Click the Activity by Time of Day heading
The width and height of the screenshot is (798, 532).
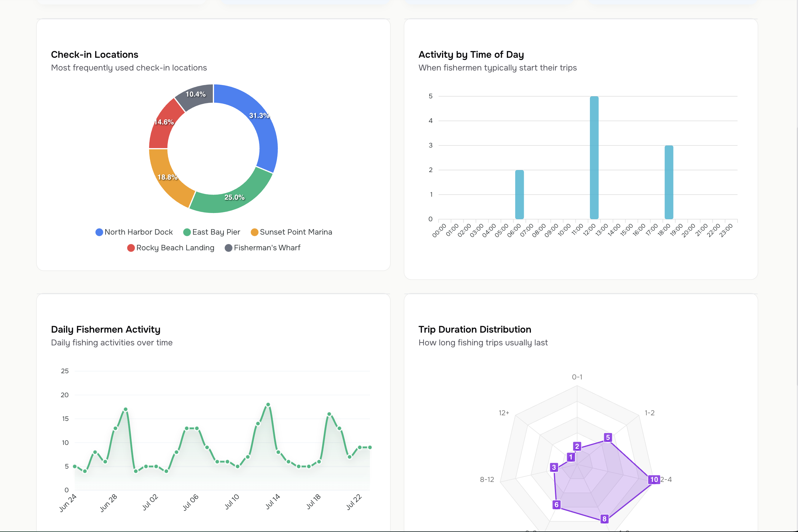pos(471,55)
